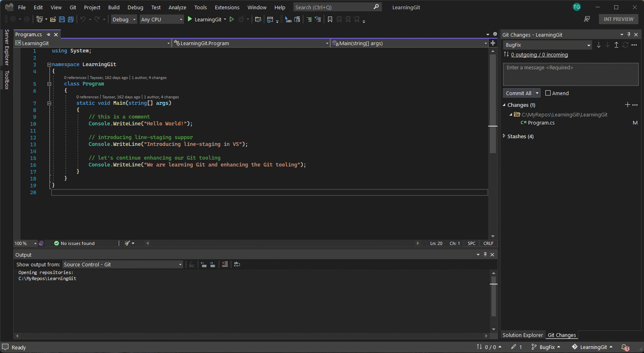The width and height of the screenshot is (644, 353).
Task: Click the Commit All button
Action: click(x=518, y=93)
